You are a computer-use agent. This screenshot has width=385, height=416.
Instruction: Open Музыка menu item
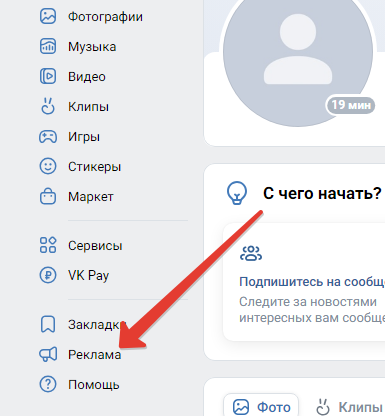coord(92,47)
